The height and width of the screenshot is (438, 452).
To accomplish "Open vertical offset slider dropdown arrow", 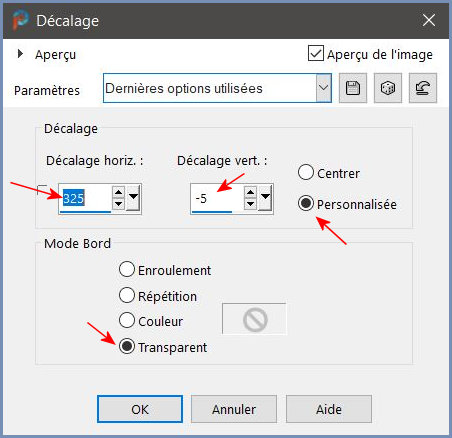I will pos(265,198).
